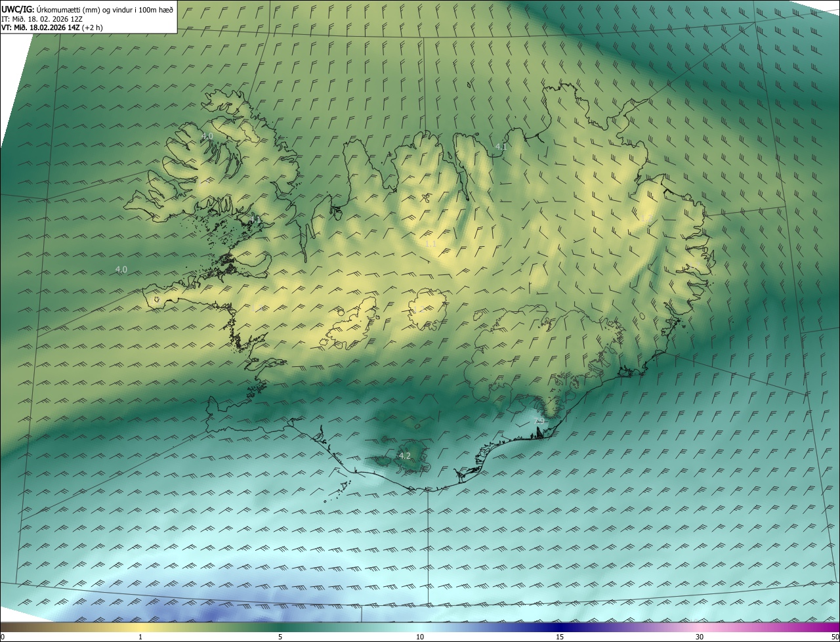The image size is (840, 642).
Task: Click the 4.2 value on the southern glacier
Action: 405,456
